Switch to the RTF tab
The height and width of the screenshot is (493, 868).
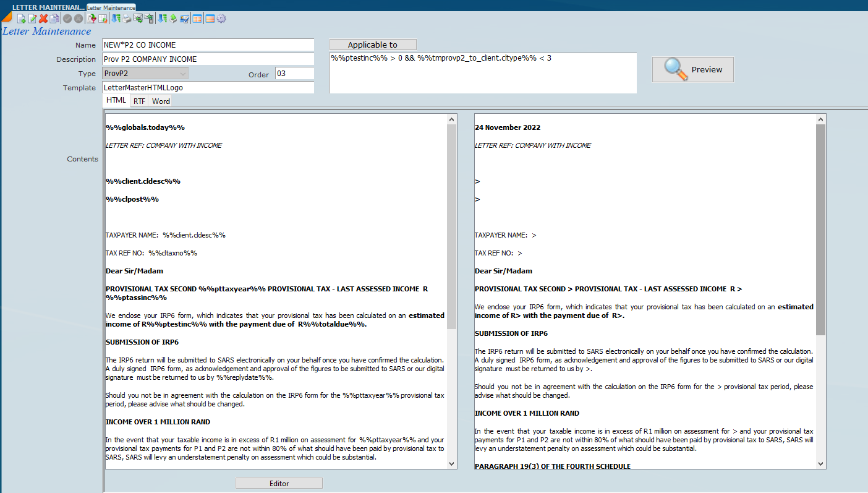click(x=139, y=101)
